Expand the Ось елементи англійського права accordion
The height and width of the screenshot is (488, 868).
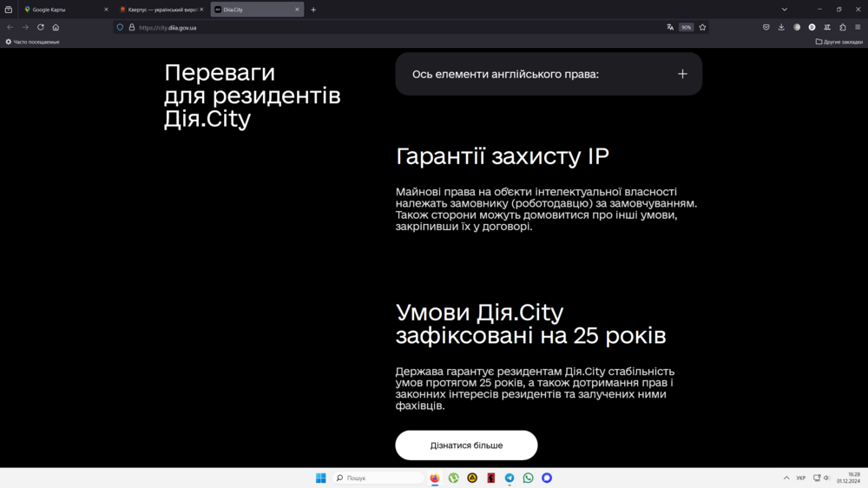click(549, 74)
